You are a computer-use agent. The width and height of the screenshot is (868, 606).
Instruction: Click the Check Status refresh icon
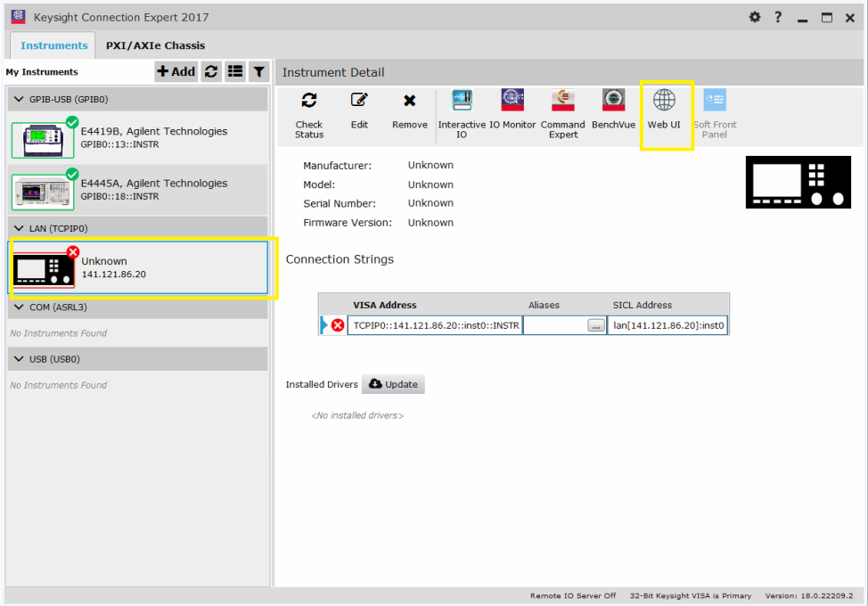coord(309,100)
